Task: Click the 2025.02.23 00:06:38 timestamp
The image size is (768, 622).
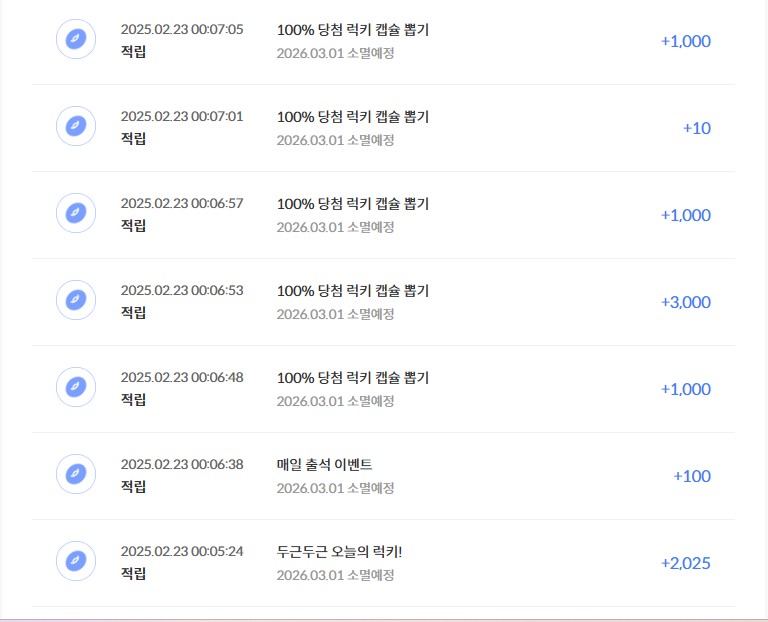Action: 182,464
